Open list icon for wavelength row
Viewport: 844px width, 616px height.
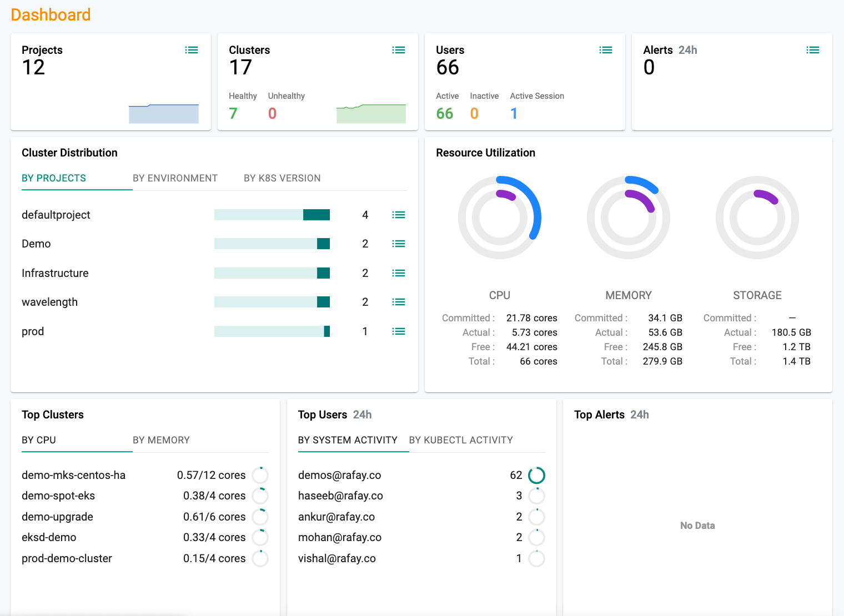[399, 302]
